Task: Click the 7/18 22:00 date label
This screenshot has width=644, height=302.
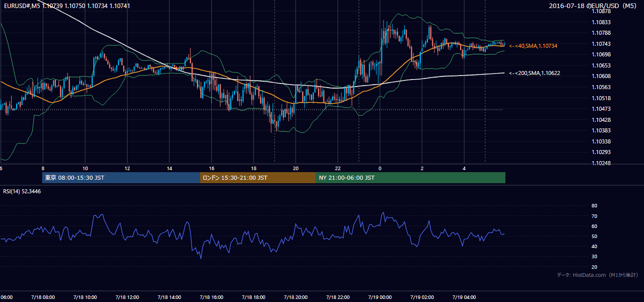Action: [338, 297]
